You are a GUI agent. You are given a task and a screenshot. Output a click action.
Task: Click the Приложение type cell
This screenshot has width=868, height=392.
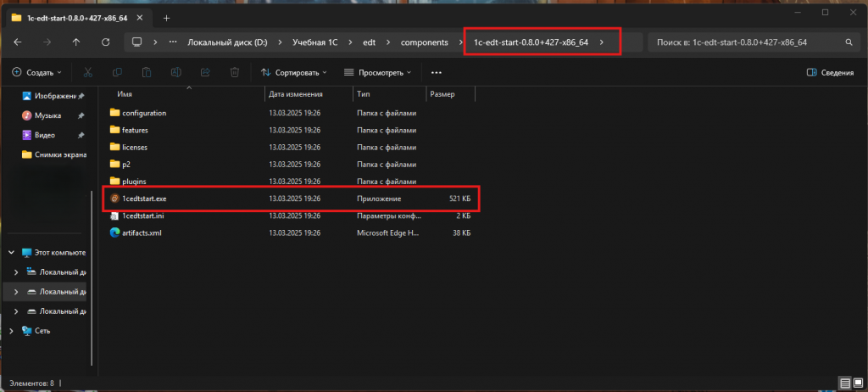379,199
